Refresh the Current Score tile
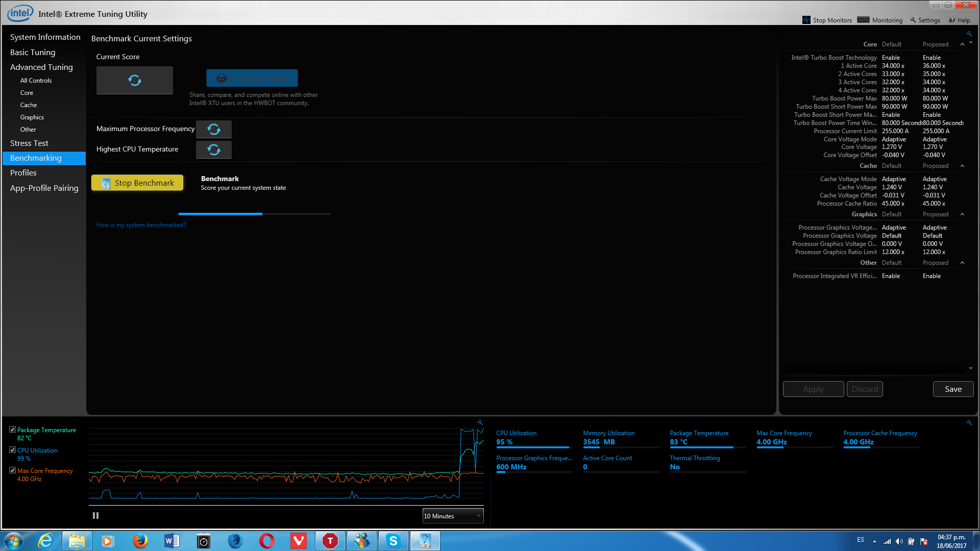Viewport: 980px width, 551px height. (135, 80)
